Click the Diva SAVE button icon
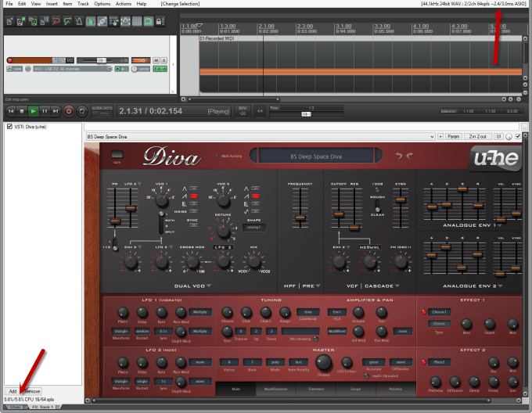 [x=117, y=156]
